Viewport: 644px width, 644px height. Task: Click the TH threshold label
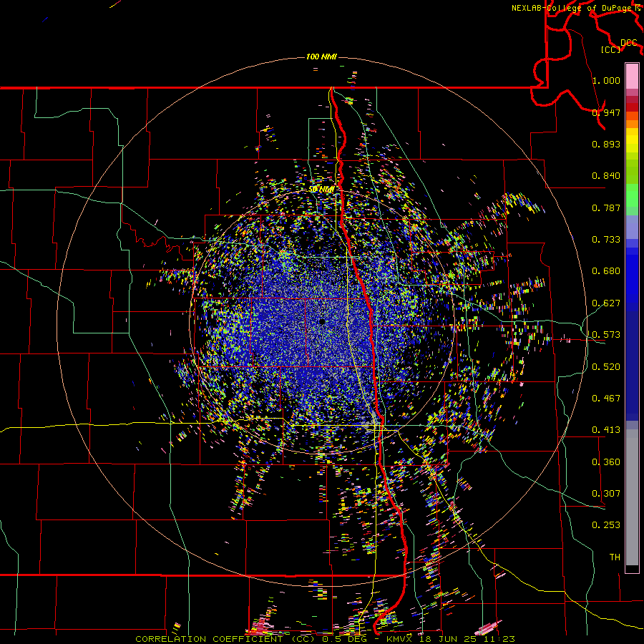[615, 557]
